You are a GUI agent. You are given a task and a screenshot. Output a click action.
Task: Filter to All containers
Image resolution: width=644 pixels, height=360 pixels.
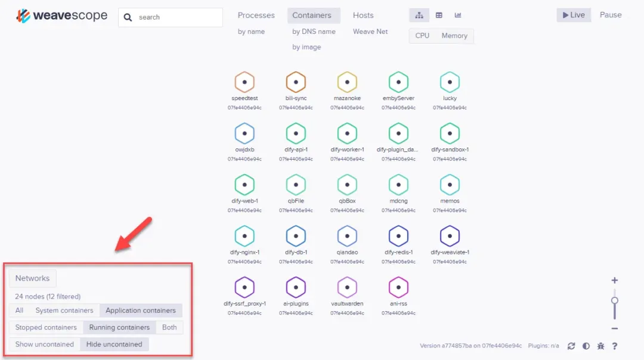click(19, 311)
